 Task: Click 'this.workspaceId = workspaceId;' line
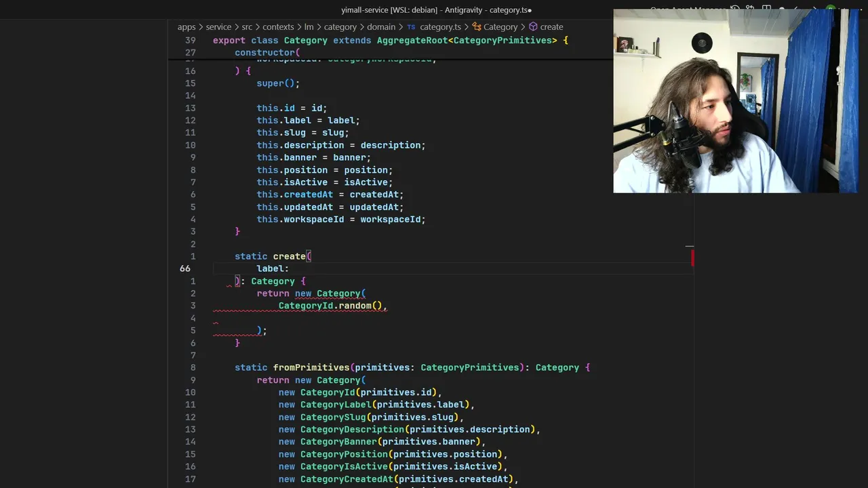341,220
